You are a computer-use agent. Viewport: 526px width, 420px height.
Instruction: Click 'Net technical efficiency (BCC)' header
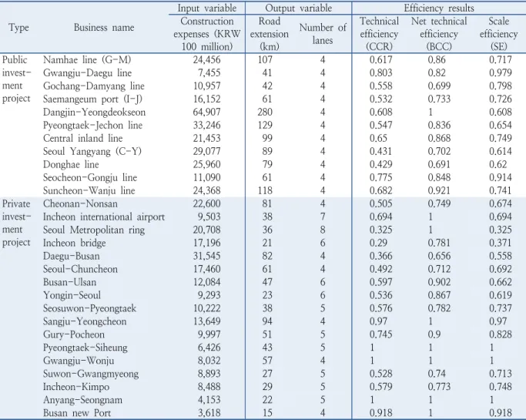click(x=439, y=34)
